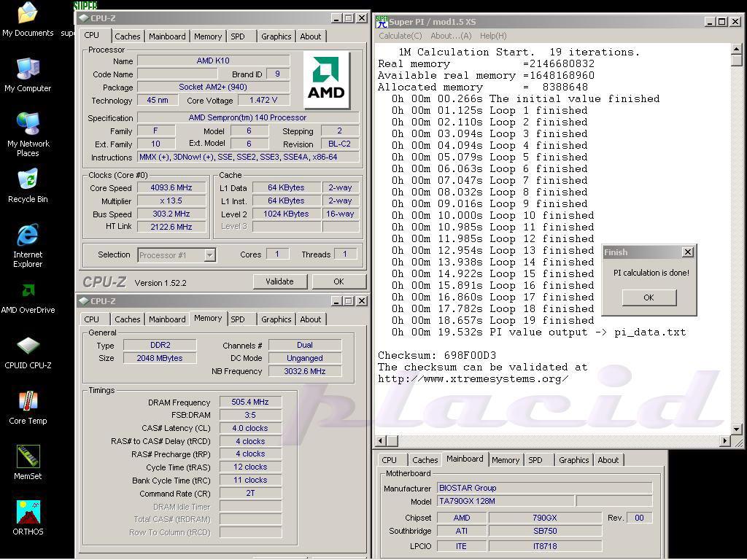Select Graphics tab in the Memory CPU-Z window
The width and height of the screenshot is (747, 560).
tap(276, 319)
